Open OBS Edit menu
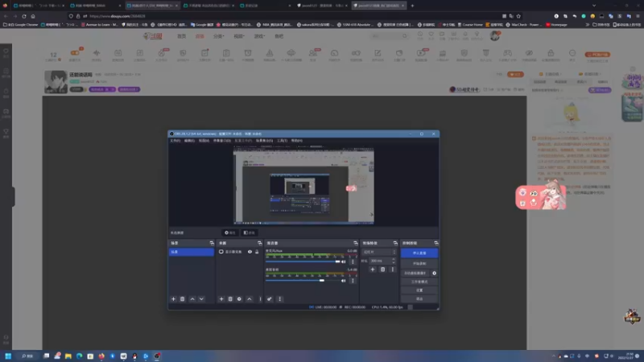 point(189,140)
